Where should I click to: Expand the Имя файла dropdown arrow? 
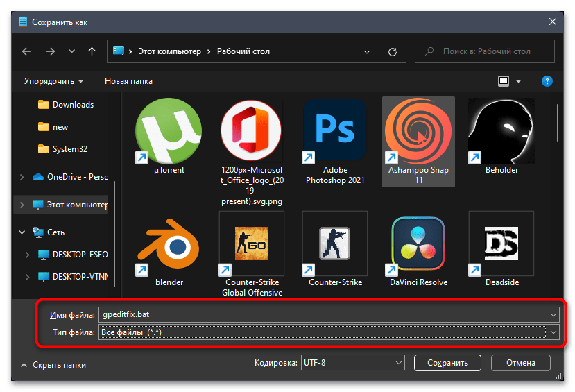pyautogui.click(x=553, y=314)
